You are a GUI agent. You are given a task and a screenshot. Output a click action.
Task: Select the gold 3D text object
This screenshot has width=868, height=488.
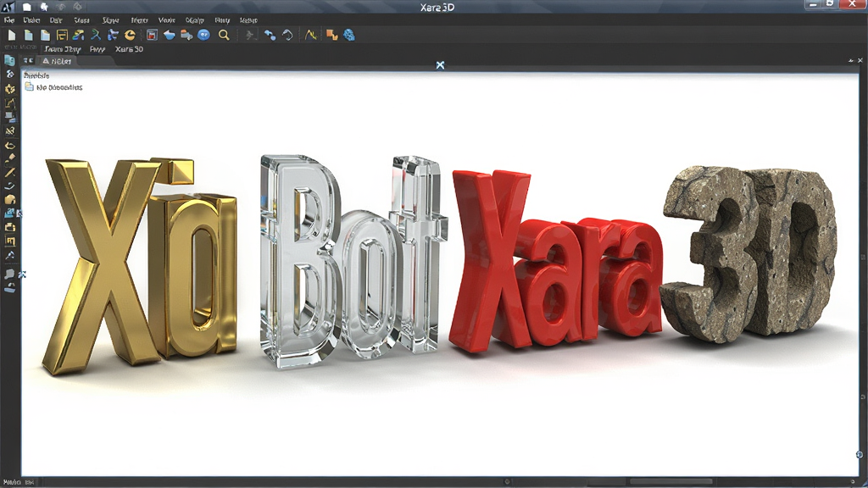point(140,265)
